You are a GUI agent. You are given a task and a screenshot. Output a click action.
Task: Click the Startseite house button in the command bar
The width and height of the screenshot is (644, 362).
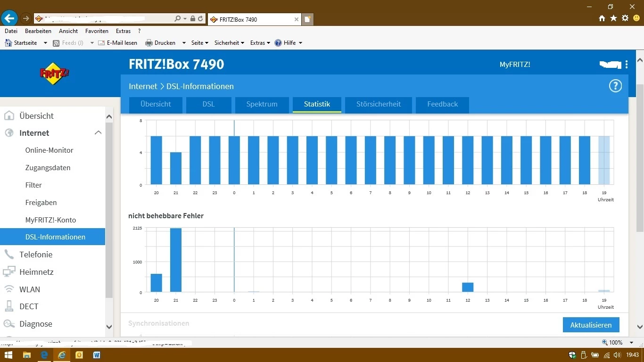click(21, 43)
